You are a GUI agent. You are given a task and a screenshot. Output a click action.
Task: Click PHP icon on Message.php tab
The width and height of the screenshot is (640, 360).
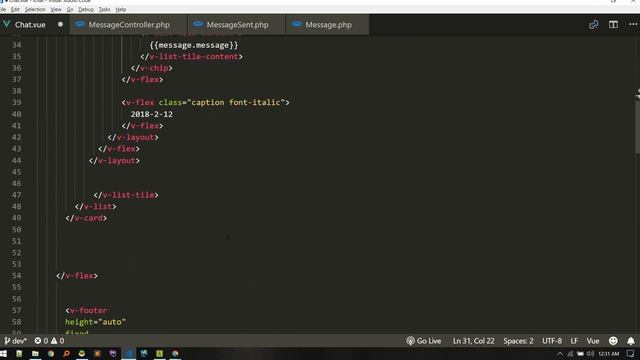pos(297,24)
